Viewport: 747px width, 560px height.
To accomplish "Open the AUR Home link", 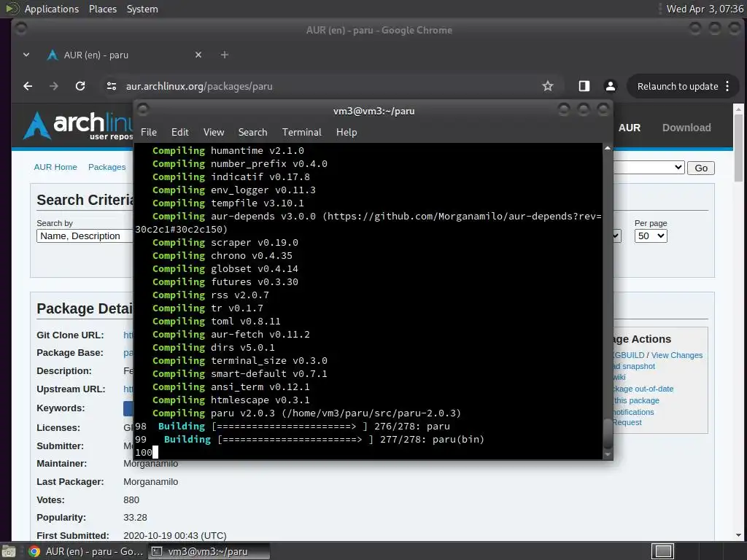I will [x=55, y=167].
